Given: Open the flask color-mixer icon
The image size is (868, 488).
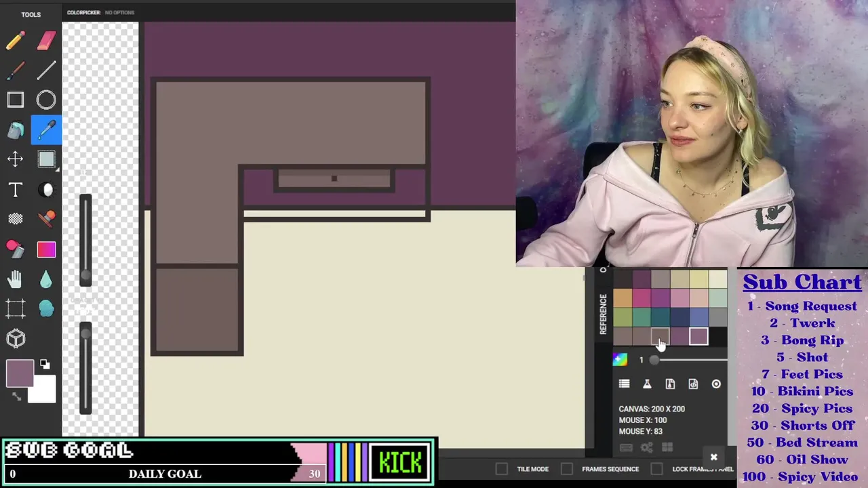Looking at the screenshot, I should point(647,384).
